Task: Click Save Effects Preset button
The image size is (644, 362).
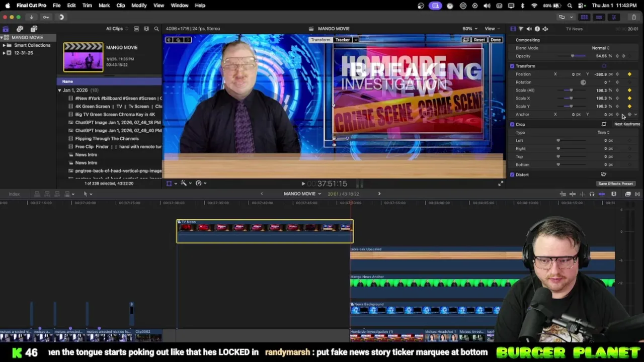Action: click(615, 184)
